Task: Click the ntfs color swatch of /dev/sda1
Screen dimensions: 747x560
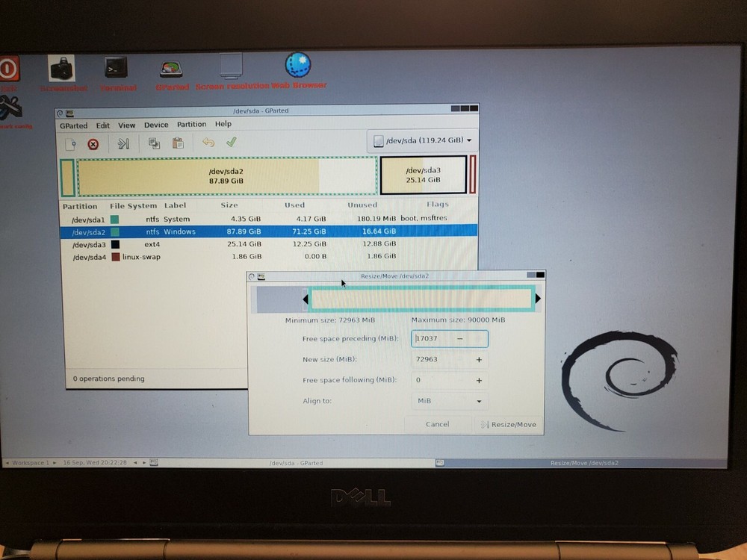Action: click(x=114, y=220)
